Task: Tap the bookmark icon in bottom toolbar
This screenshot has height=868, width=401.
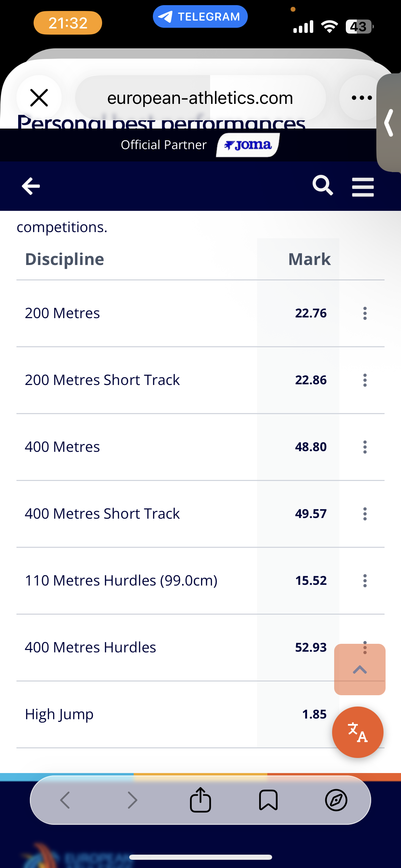Action: pos(268,800)
